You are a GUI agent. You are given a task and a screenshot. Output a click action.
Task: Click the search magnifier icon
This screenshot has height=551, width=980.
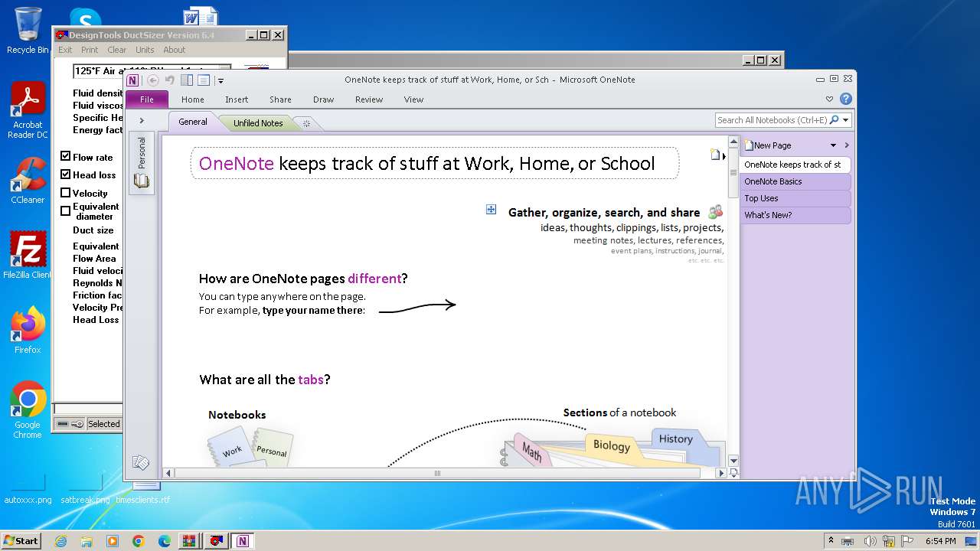pyautogui.click(x=835, y=120)
